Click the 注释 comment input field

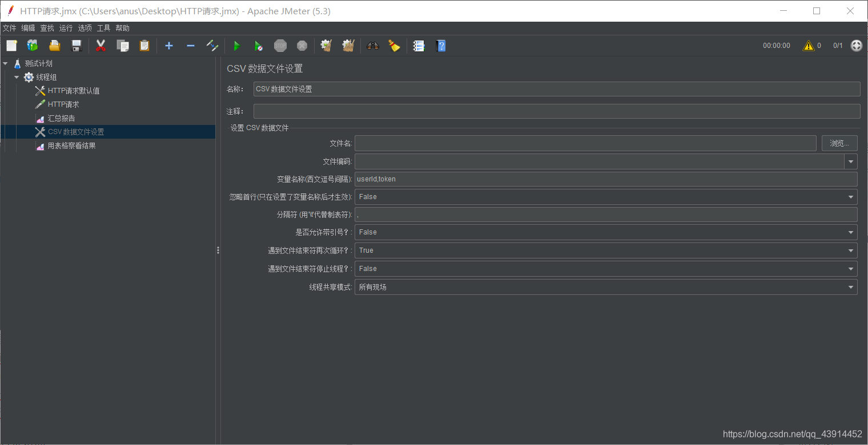[x=557, y=111]
